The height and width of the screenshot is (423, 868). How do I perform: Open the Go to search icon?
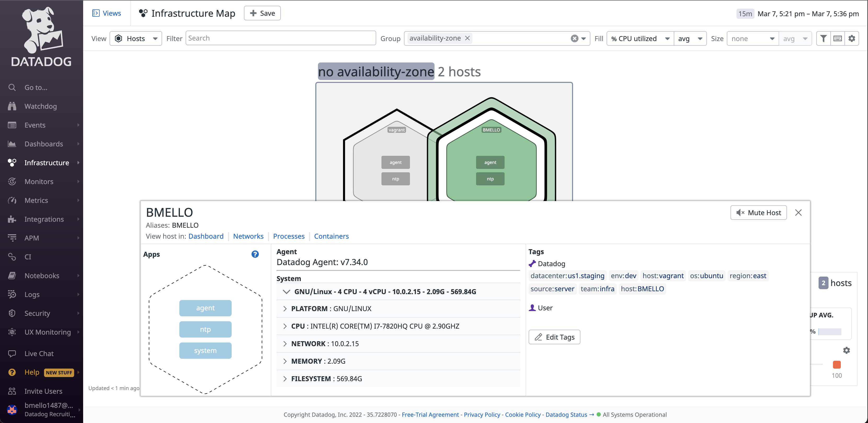(12, 87)
